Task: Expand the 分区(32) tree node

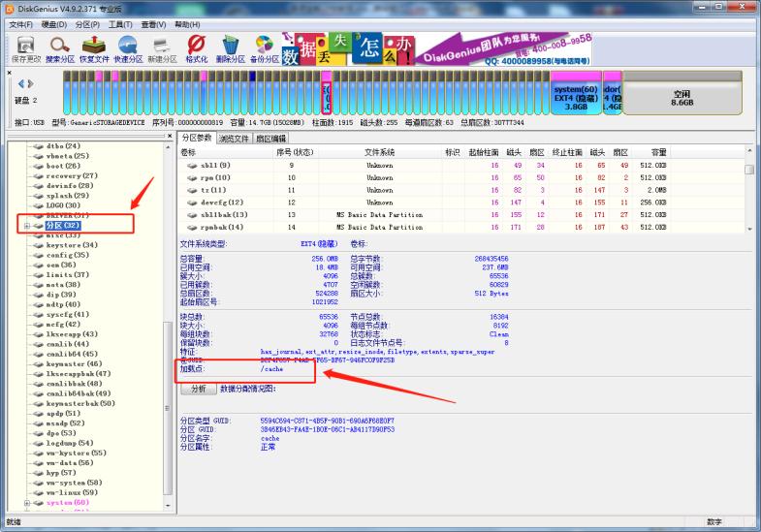Action: [26, 226]
